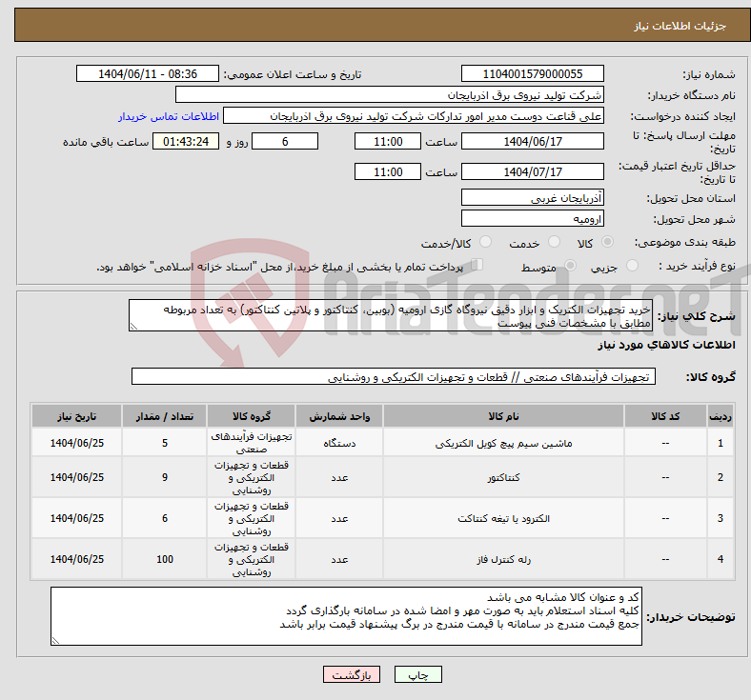This screenshot has width=751, height=700.
Task: Click the quantity 6 cell in row 3
Action: (164, 518)
